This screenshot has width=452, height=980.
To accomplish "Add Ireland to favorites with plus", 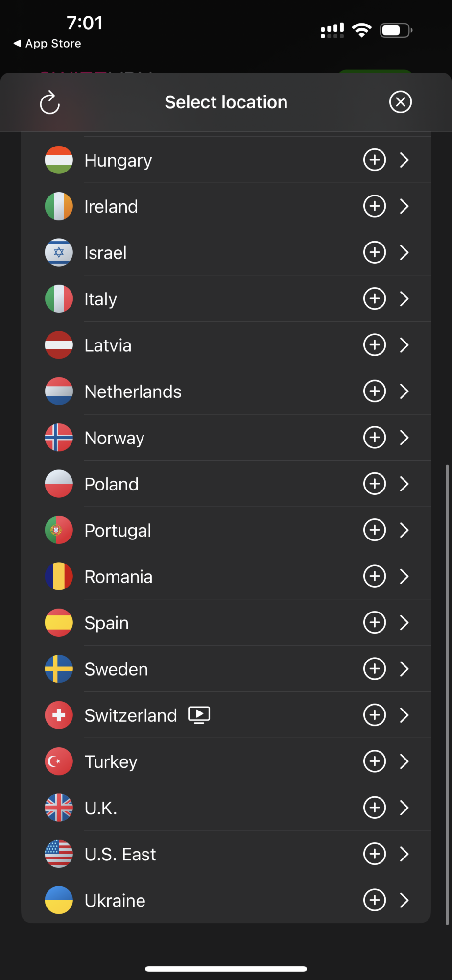I will click(375, 206).
